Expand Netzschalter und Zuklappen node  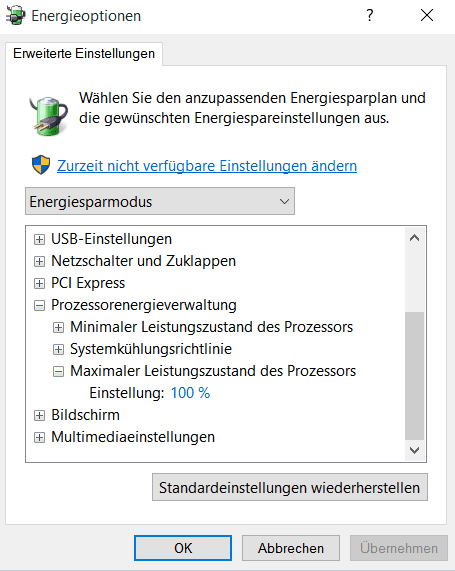tap(39, 261)
